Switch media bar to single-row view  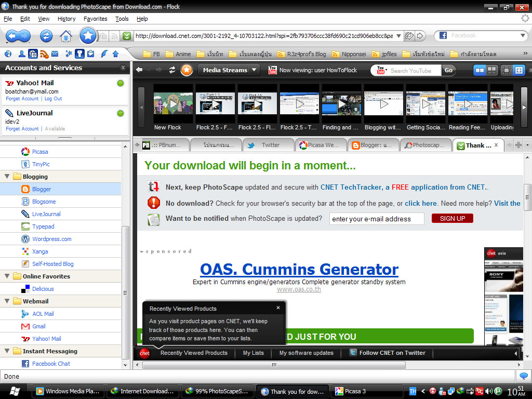[480, 70]
